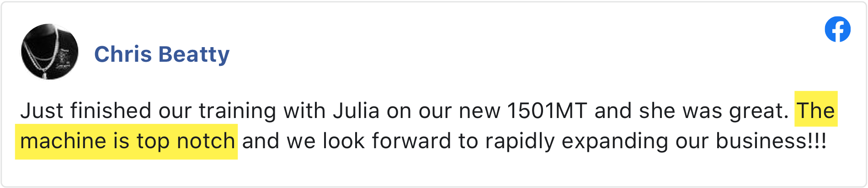Click the word "Beatty" in the reviewer name

click(194, 54)
